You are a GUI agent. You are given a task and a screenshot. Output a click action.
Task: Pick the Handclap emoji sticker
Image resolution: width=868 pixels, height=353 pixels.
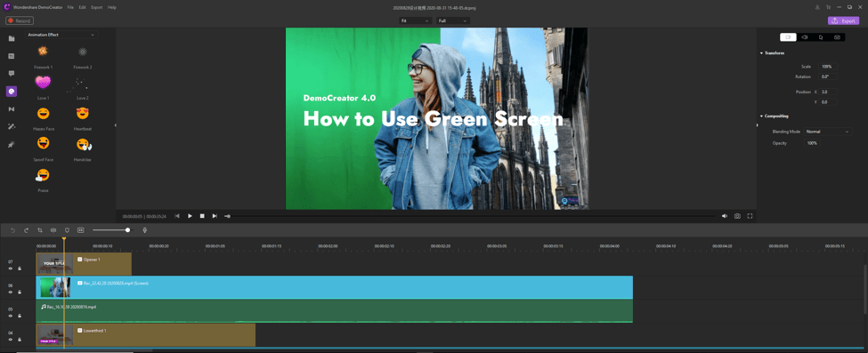pyautogui.click(x=84, y=144)
